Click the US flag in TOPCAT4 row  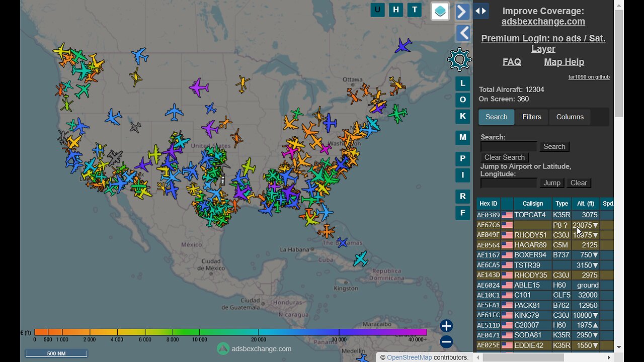(x=507, y=215)
